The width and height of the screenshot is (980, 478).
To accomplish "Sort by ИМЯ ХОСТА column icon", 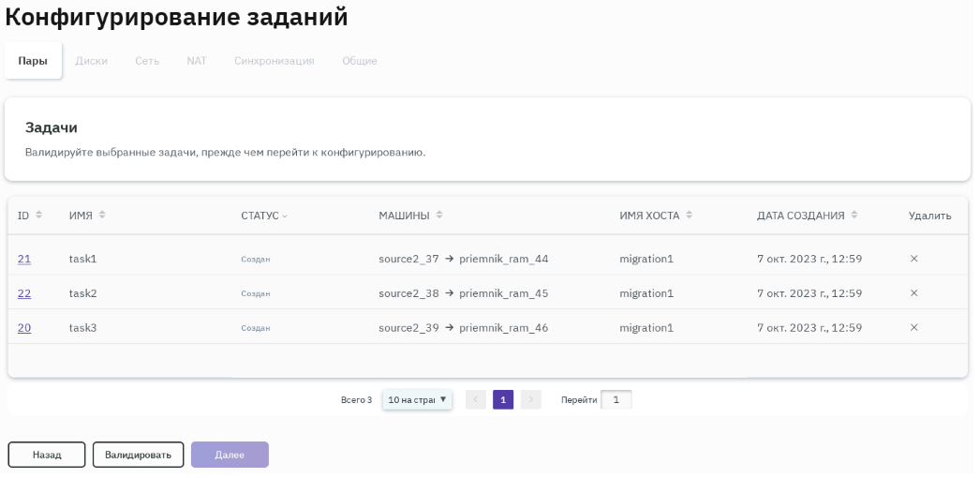I will (690, 216).
